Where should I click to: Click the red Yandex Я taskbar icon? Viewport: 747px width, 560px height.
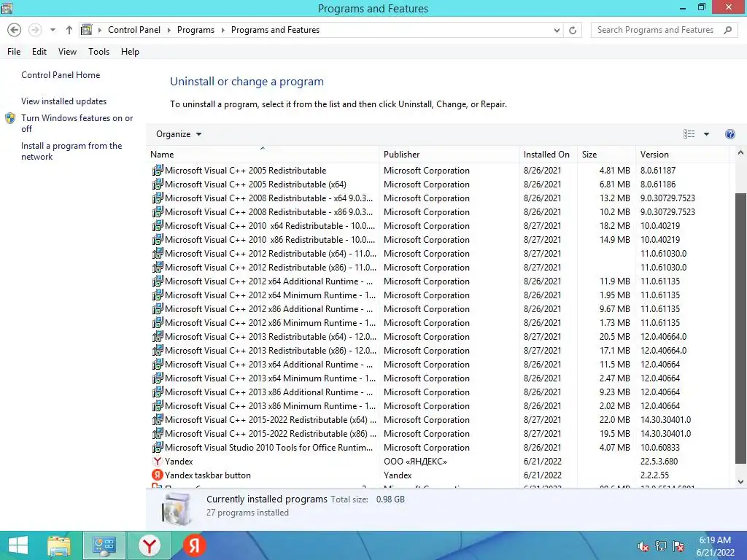click(x=194, y=545)
